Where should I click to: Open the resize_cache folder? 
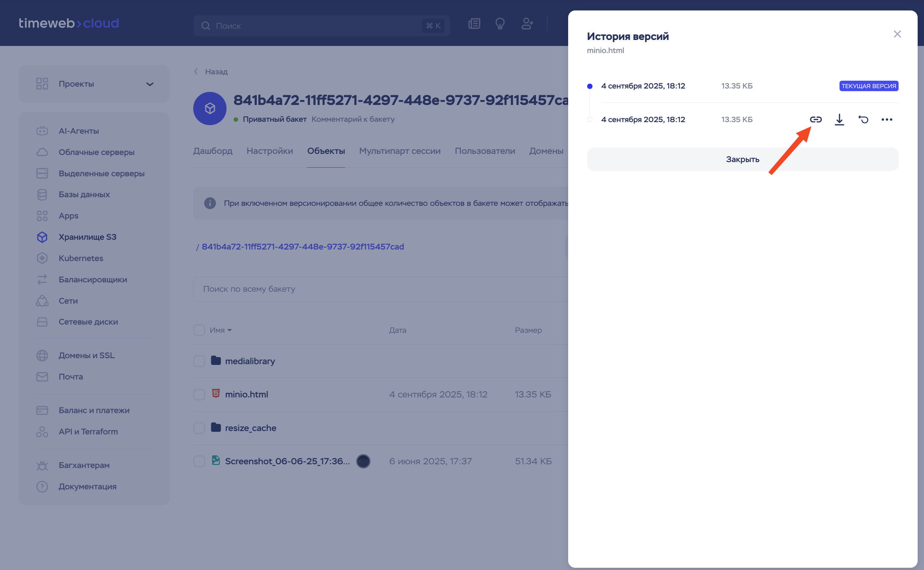[x=250, y=428]
